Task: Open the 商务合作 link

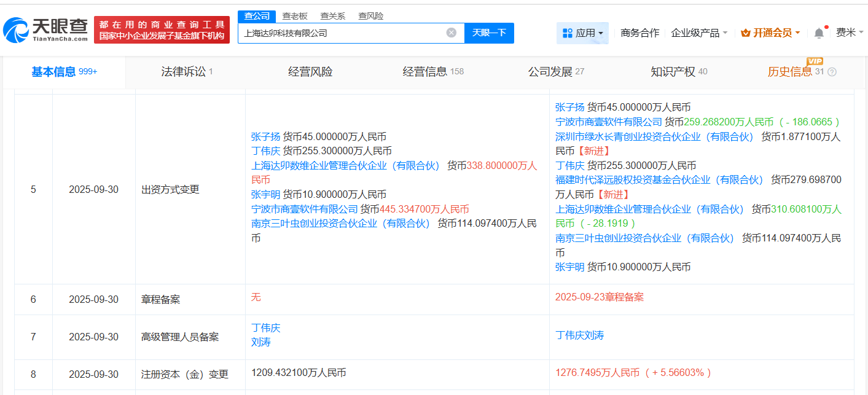Action: point(639,32)
